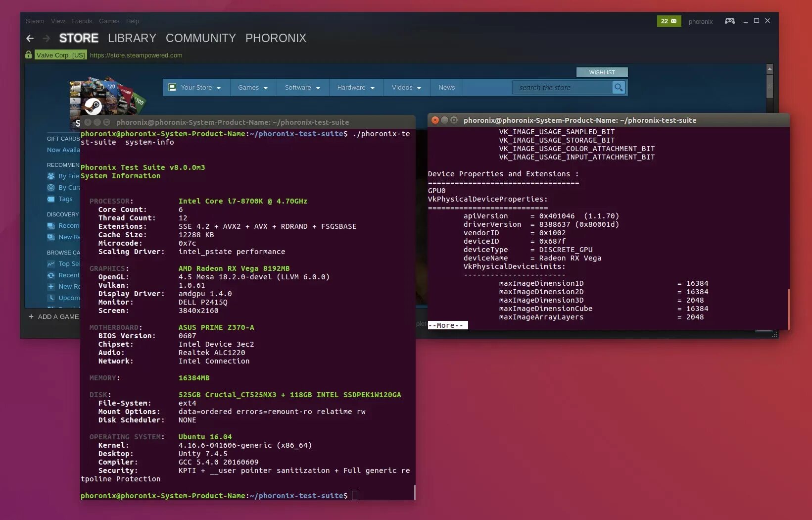Click the Valve Corp. [US] certificate badge
The height and width of the screenshot is (520, 812).
click(61, 55)
